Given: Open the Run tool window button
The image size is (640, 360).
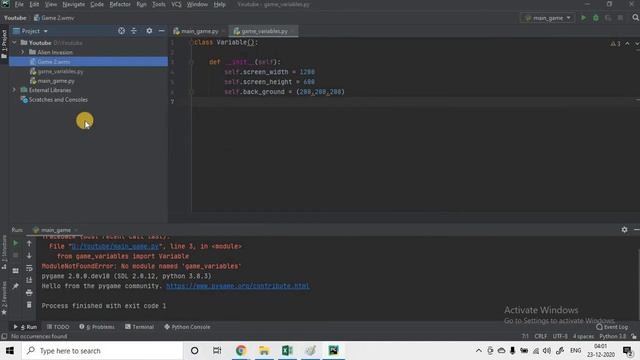Looking at the screenshot, I should click(x=25, y=327).
